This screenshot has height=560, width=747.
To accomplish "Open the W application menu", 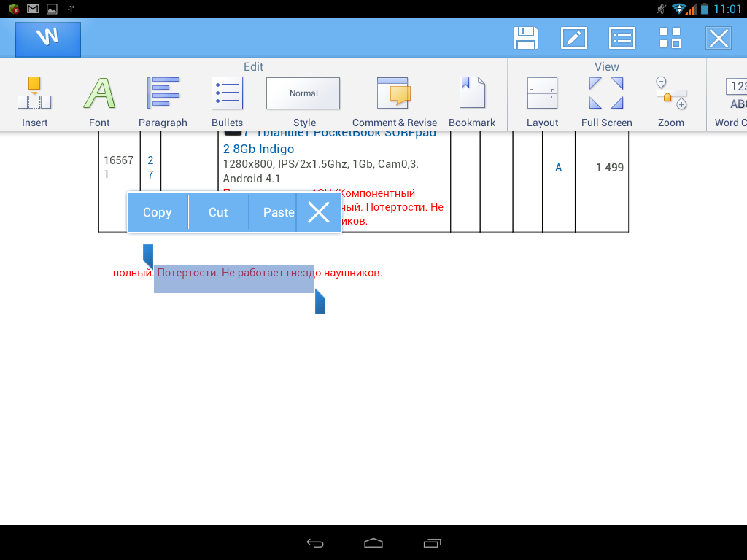I will 48,39.
